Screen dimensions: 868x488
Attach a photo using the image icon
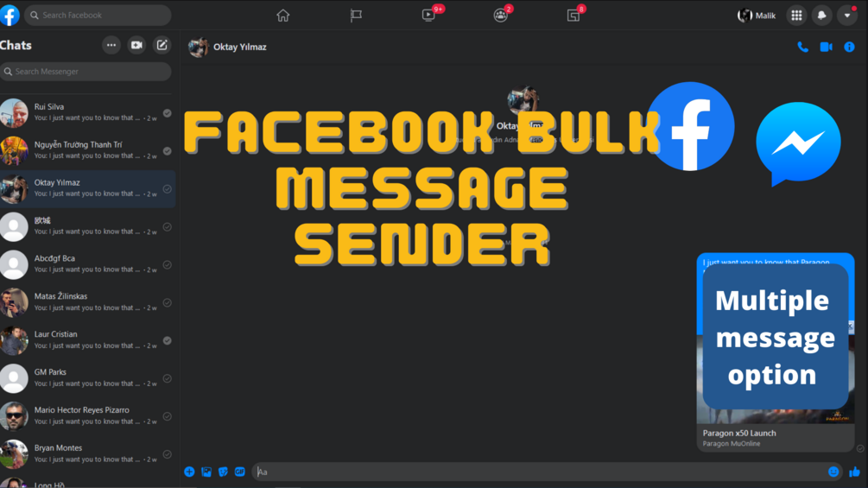[x=206, y=472]
